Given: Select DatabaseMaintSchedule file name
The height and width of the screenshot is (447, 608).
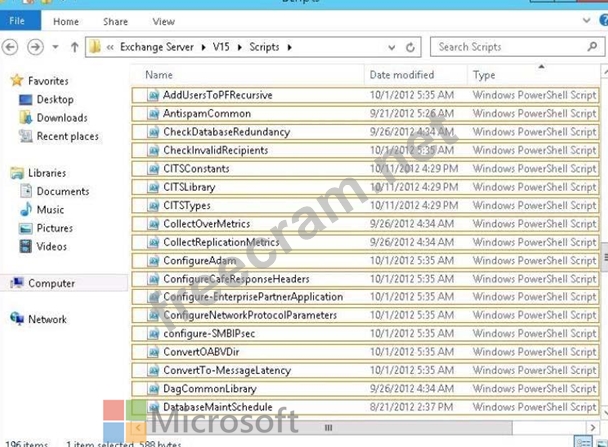Looking at the screenshot, I should point(218,407).
